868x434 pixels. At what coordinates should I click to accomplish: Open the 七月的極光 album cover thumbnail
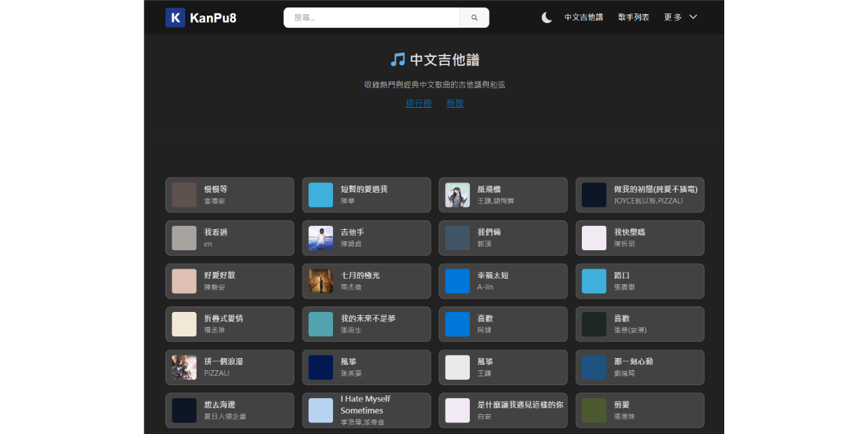point(321,281)
